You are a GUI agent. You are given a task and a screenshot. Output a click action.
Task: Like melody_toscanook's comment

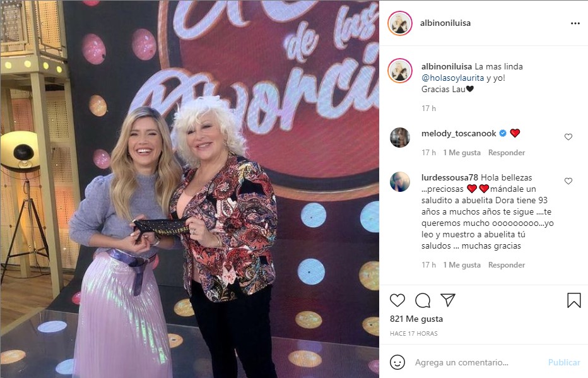point(568,137)
